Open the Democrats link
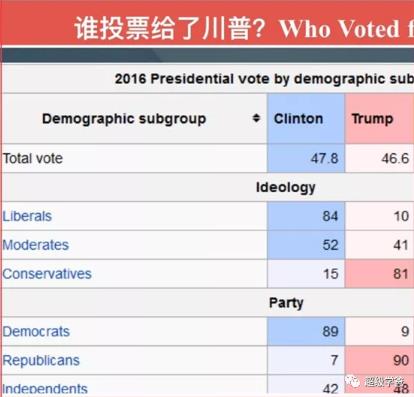The image size is (414, 397). (x=36, y=332)
